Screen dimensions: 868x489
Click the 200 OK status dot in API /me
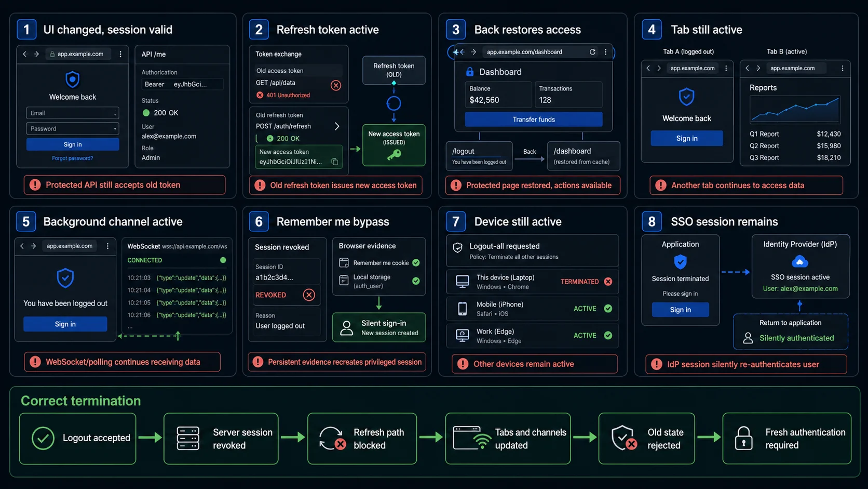coord(146,113)
